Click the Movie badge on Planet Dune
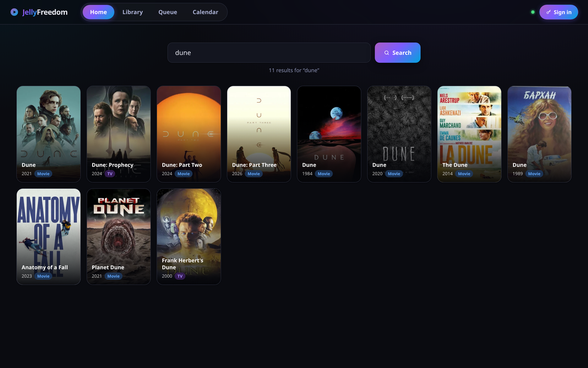This screenshot has height=368, width=588. [x=113, y=276]
